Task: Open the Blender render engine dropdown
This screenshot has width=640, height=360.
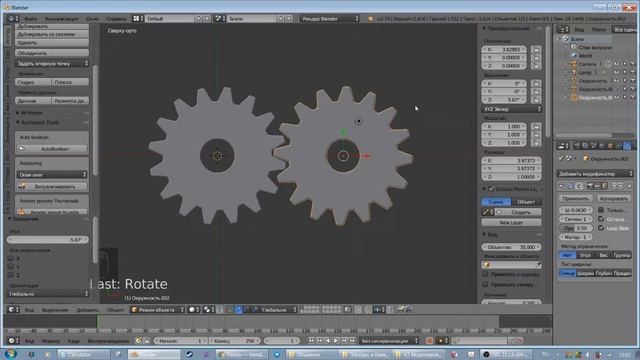Action: tap(330, 19)
